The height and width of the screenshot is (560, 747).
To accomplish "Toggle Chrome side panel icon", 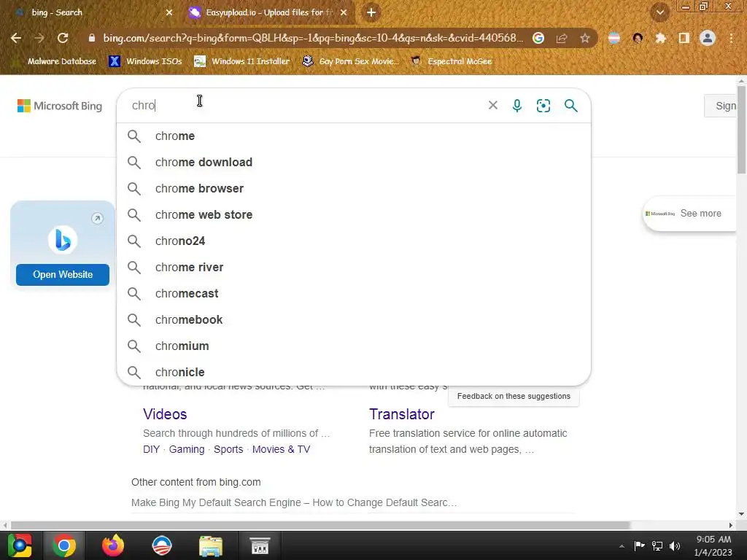I will (x=684, y=38).
